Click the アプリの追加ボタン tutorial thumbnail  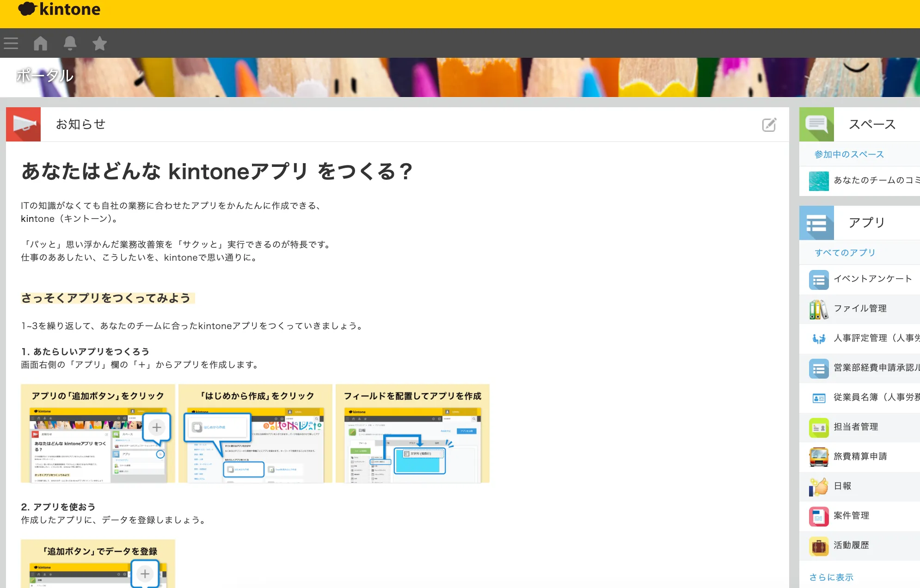(98, 434)
